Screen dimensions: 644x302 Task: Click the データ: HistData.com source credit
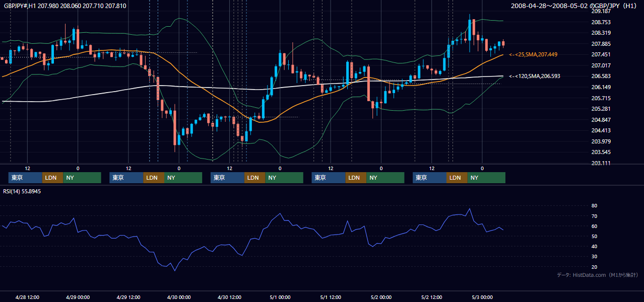(597, 275)
